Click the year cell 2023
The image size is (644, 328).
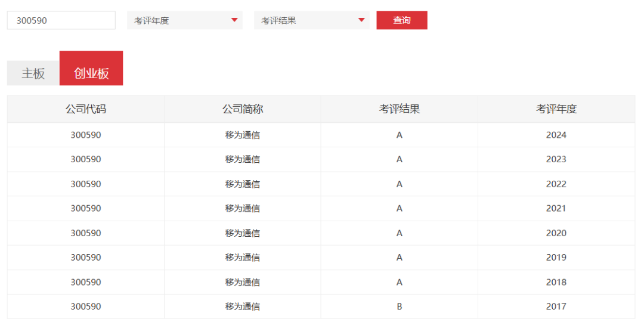556,159
